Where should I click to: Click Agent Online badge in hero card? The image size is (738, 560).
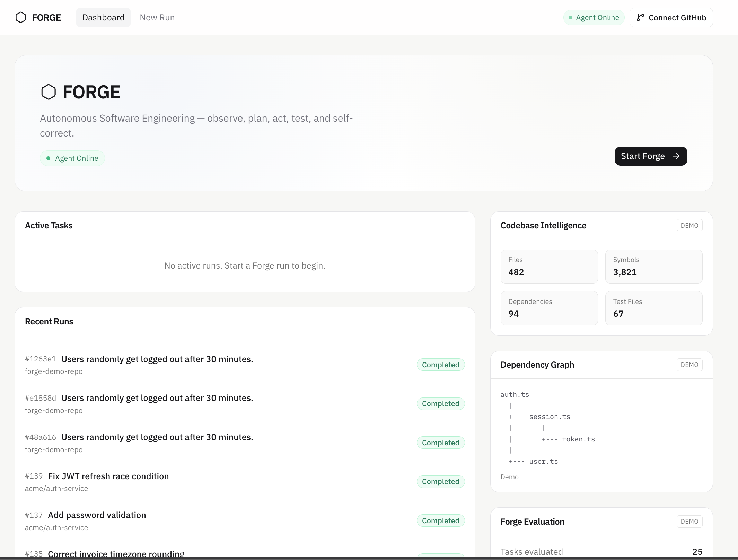pyautogui.click(x=72, y=158)
